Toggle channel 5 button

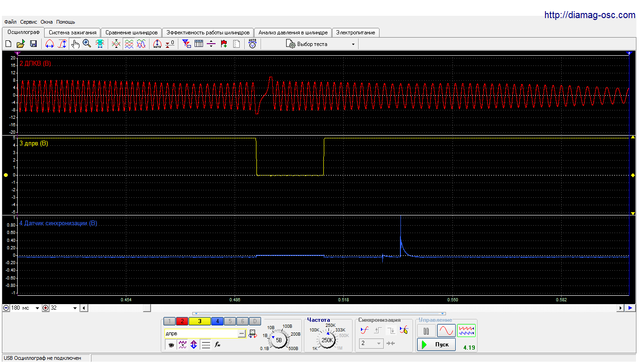point(229,321)
